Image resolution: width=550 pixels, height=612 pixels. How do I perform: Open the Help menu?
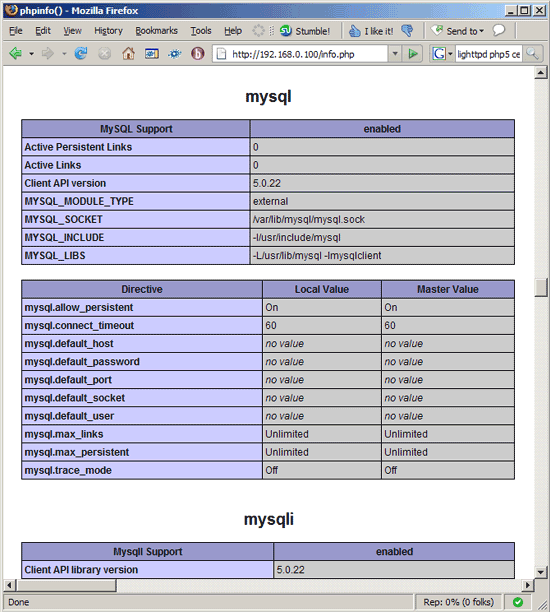pos(233,31)
